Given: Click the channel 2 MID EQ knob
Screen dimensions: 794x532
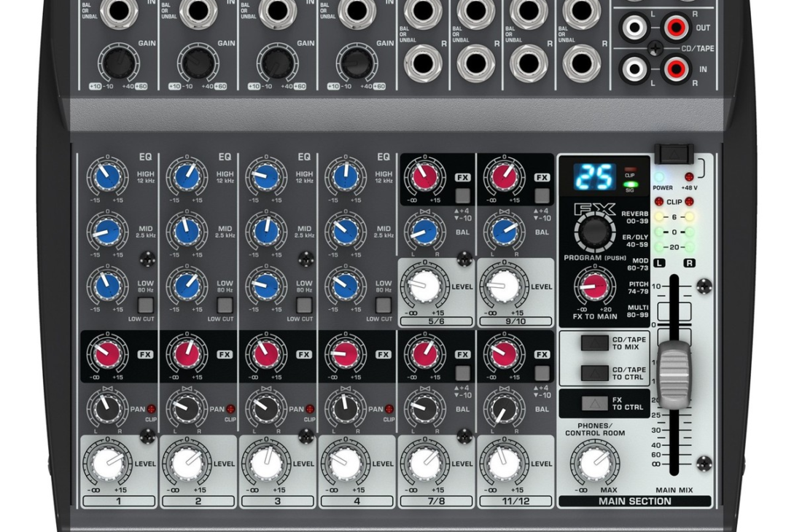Looking at the screenshot, I should click(x=187, y=232).
